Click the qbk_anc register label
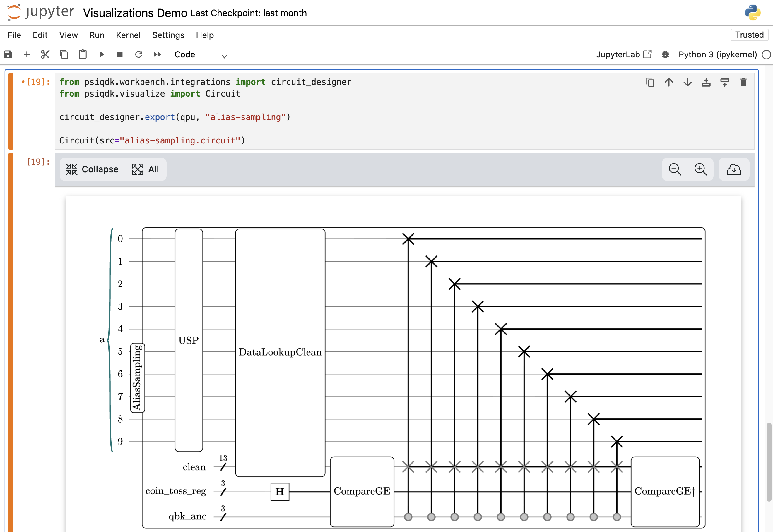Image resolution: width=773 pixels, height=532 pixels. (x=187, y=516)
